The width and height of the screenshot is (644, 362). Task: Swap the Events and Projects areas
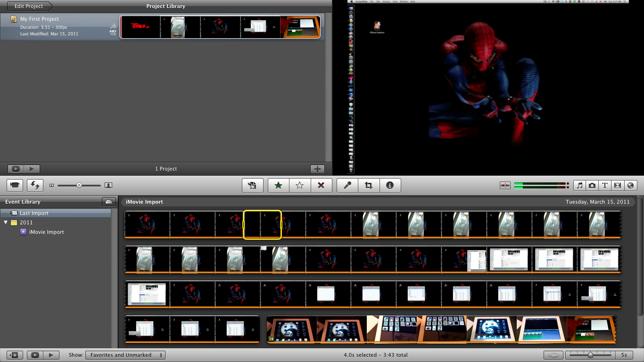pos(35,186)
